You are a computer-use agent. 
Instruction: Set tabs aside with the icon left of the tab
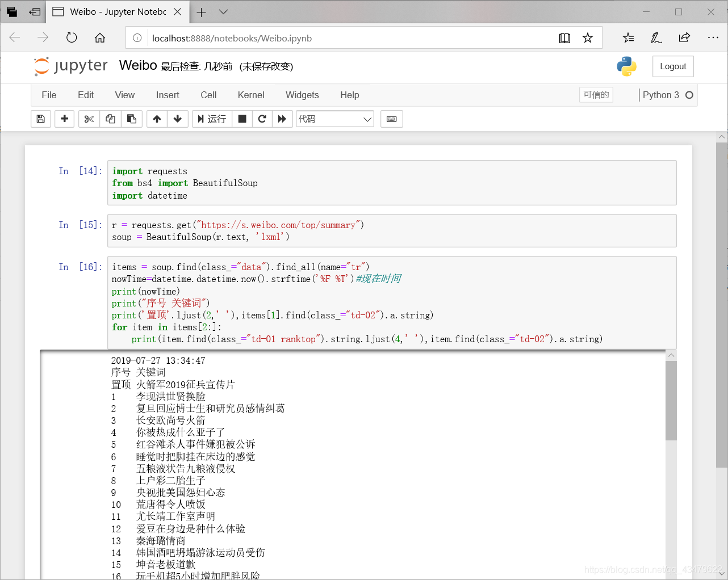pos(35,12)
